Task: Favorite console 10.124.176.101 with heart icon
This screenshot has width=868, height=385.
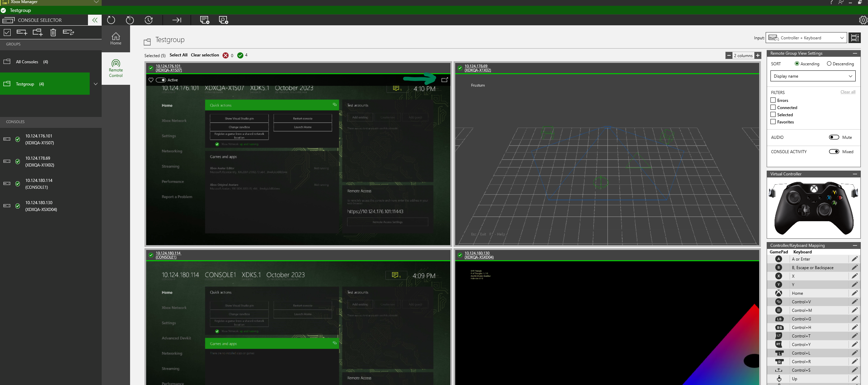Action: (151, 80)
